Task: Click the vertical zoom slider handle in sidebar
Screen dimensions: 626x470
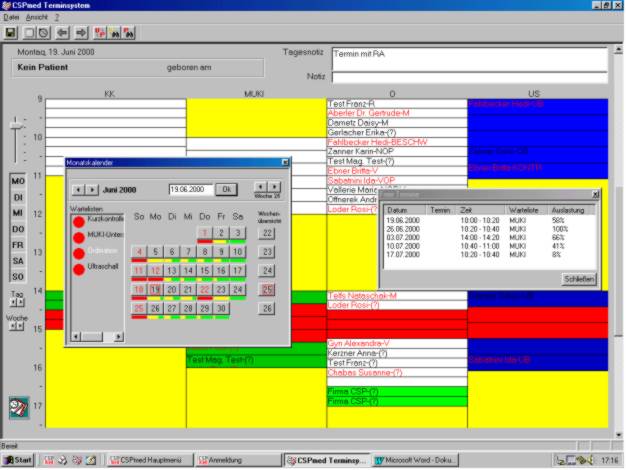Action: coord(16,126)
